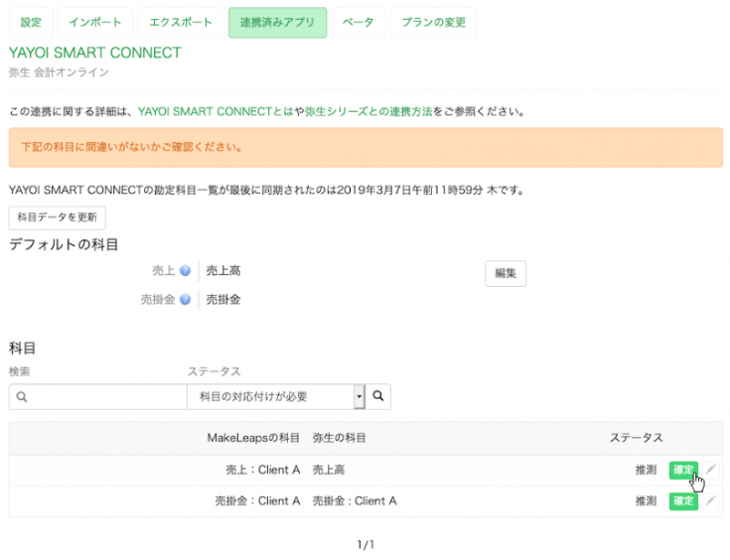Screen dimensions: 730x560
Task: Click the default 売掛金 value text
Action: click(x=223, y=300)
